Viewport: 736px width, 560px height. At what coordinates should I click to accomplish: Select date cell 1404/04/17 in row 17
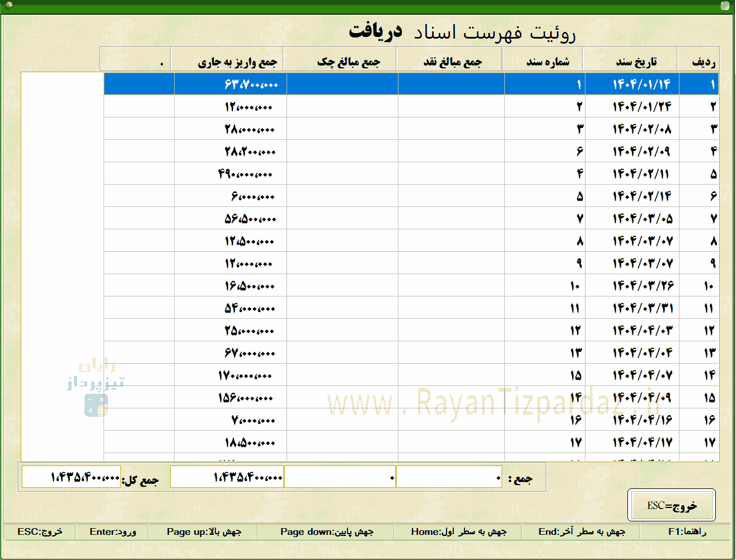[x=631, y=442]
